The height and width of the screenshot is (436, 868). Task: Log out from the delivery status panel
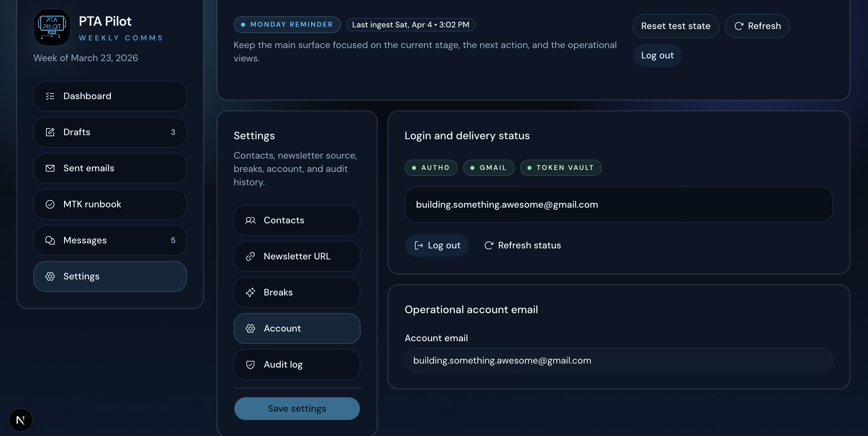coord(437,245)
